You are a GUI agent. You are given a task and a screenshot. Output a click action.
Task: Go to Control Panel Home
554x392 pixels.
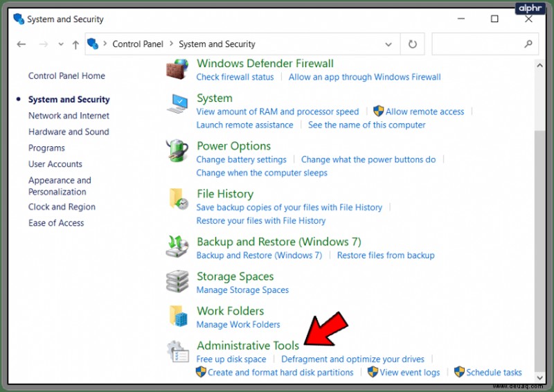click(x=66, y=75)
